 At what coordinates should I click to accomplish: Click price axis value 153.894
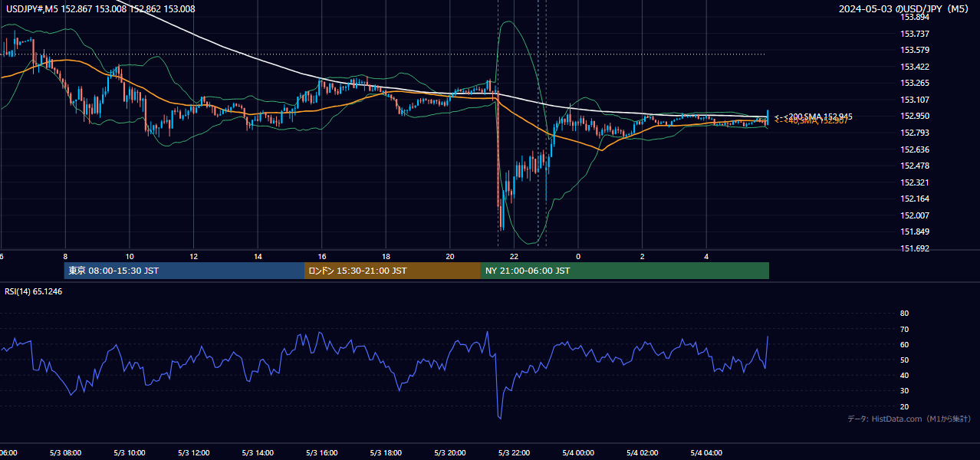pos(914,17)
